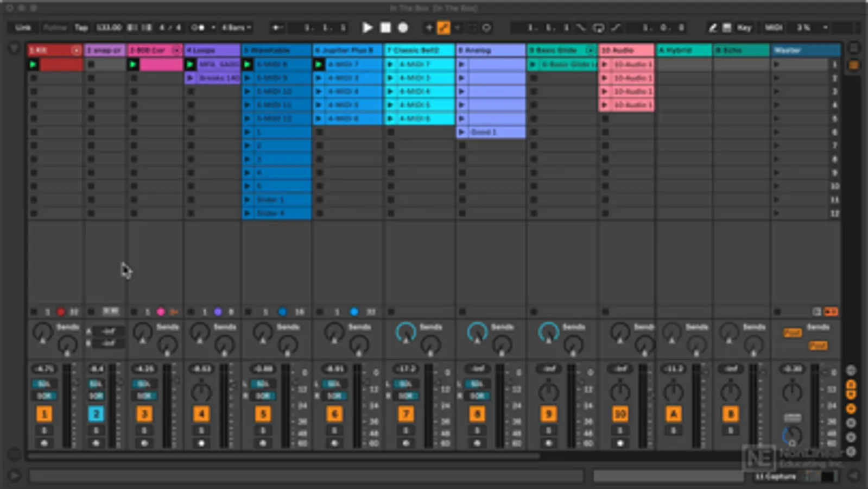This screenshot has width=868, height=489.
Task: Open the global quantization dropdown
Action: [x=236, y=28]
